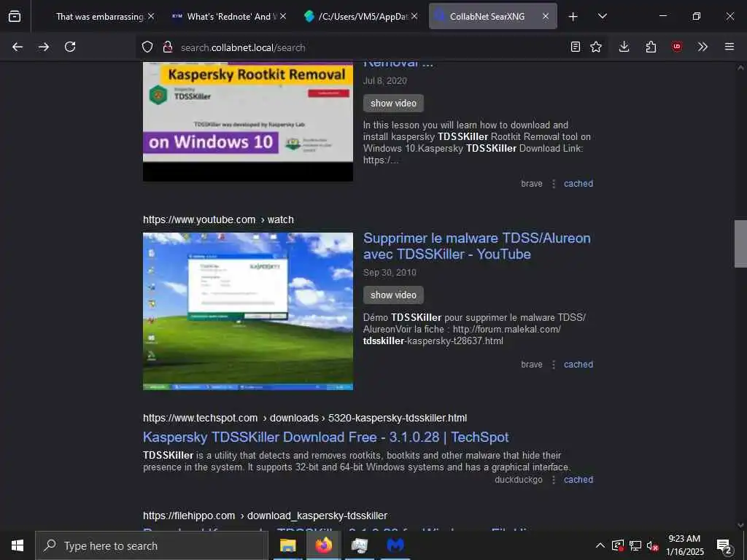This screenshot has width=747, height=560.
Task: Open options dots beside duckduckgo engine
Action: pos(554,480)
